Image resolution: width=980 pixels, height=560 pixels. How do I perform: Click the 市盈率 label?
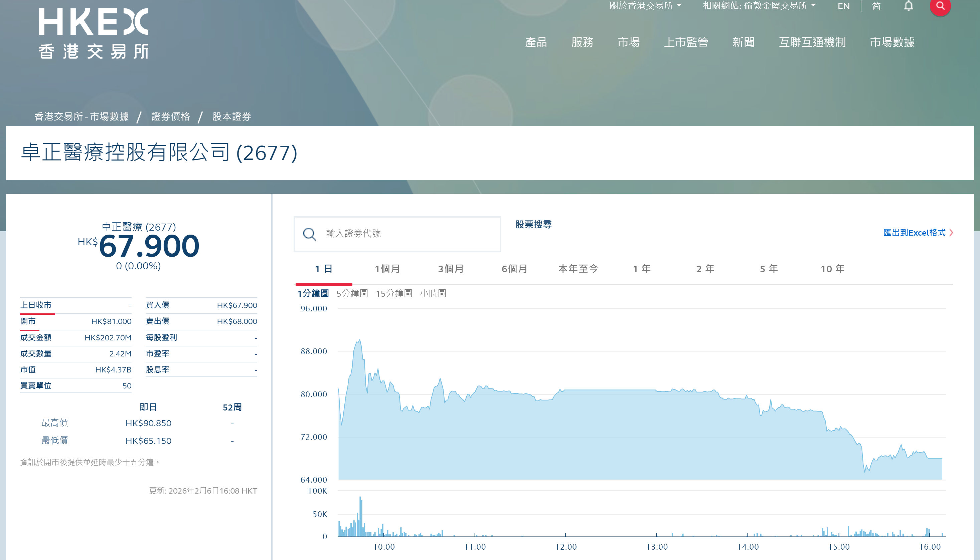coord(157,353)
